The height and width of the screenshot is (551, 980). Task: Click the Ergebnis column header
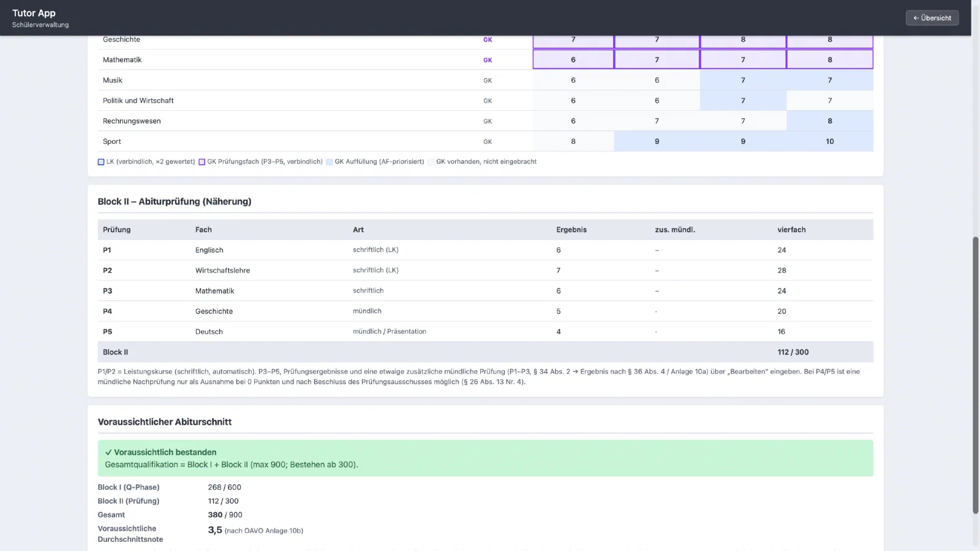click(x=571, y=230)
